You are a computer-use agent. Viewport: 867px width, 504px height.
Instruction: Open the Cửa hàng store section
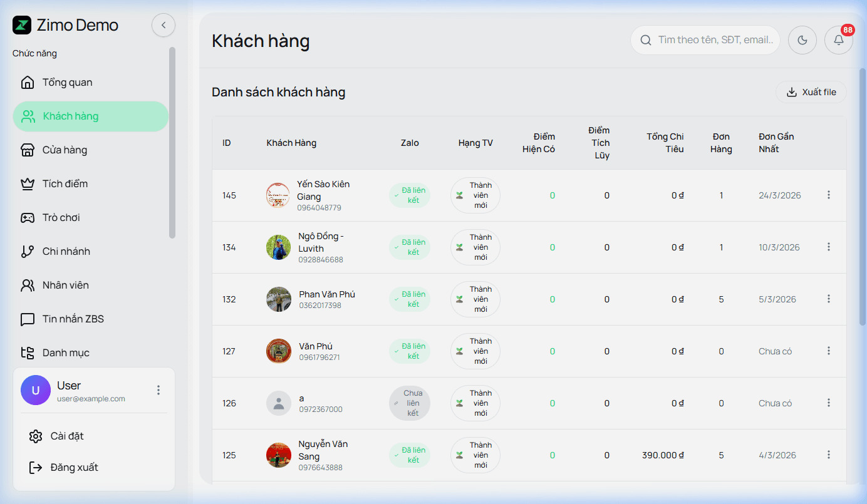point(65,150)
